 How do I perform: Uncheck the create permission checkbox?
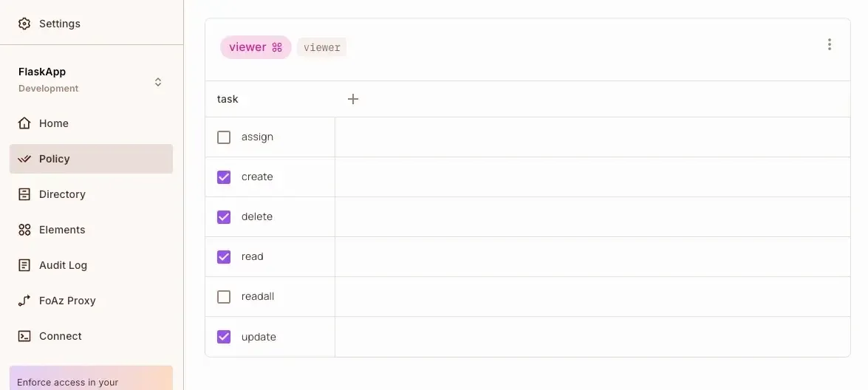224,177
